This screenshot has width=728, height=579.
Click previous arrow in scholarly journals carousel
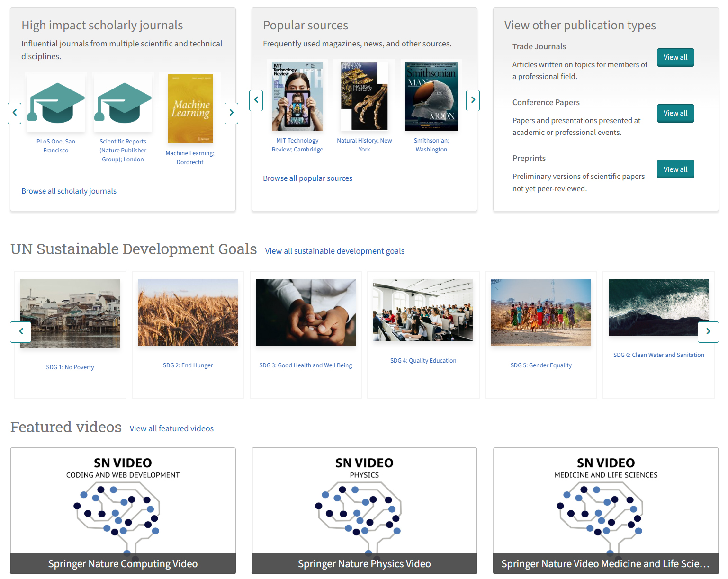pyautogui.click(x=15, y=113)
